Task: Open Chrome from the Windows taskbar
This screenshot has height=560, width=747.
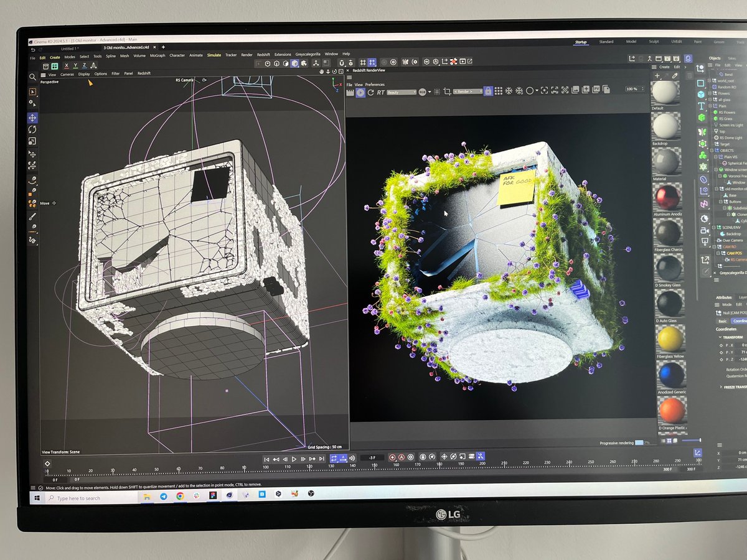Action: 179,496
